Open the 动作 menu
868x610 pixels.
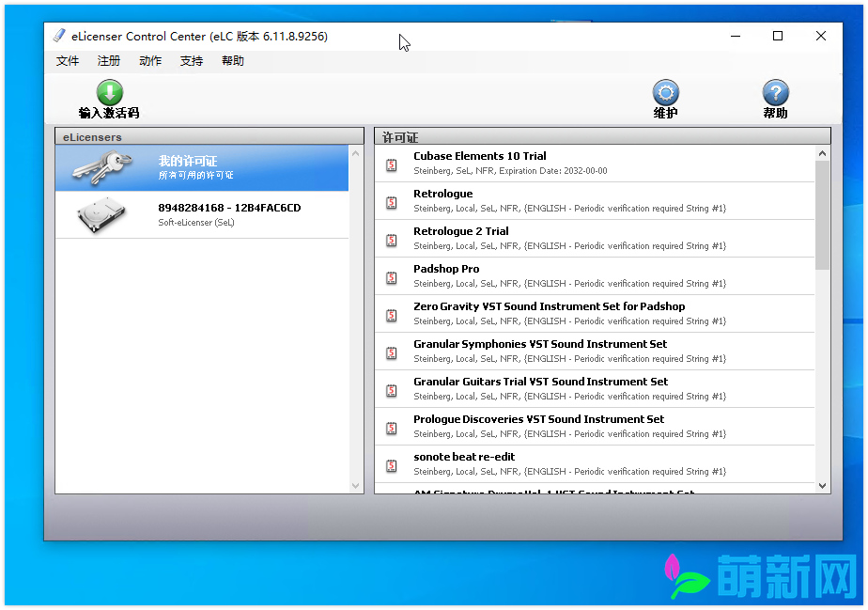[x=150, y=61]
